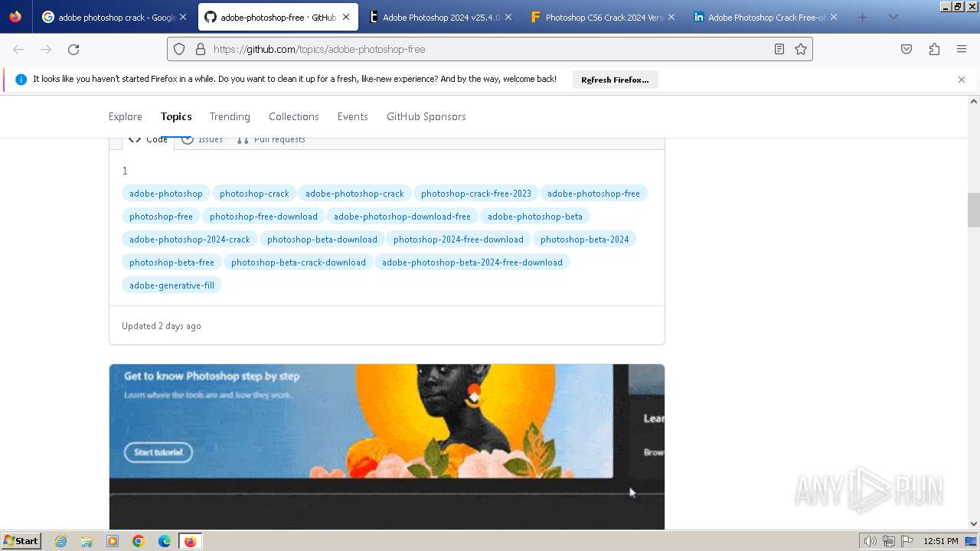The height and width of the screenshot is (551, 980).
Task: Open the Save to Pocket icon
Action: pos(906,49)
